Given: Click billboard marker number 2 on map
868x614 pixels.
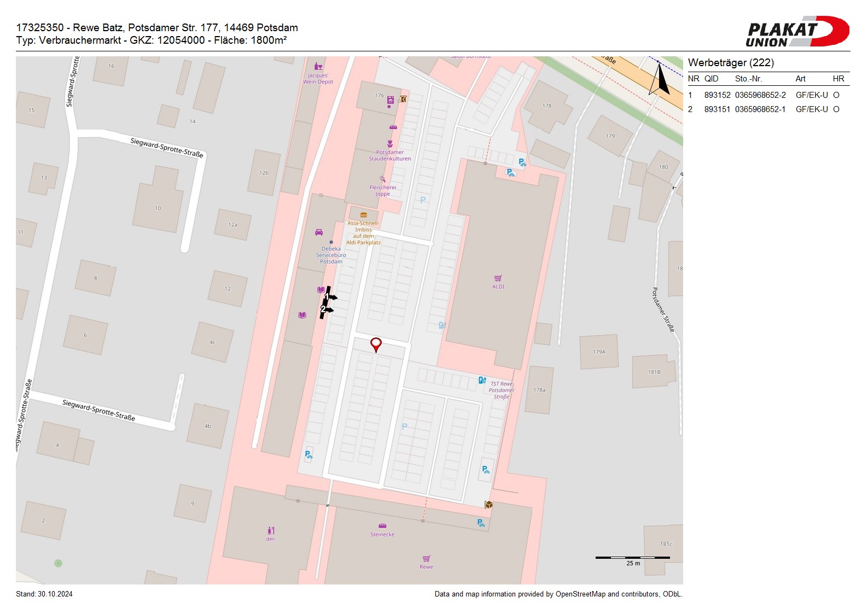Looking at the screenshot, I should pos(324,309).
